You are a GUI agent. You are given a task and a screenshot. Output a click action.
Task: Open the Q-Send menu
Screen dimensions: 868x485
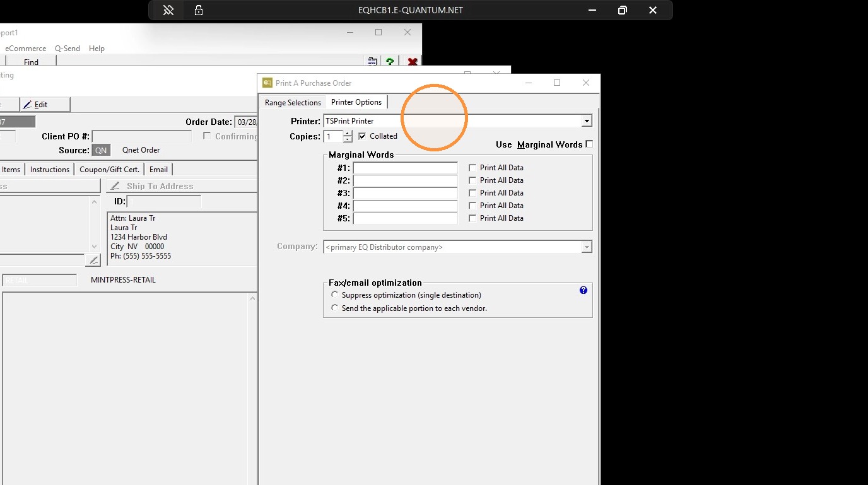tap(67, 49)
